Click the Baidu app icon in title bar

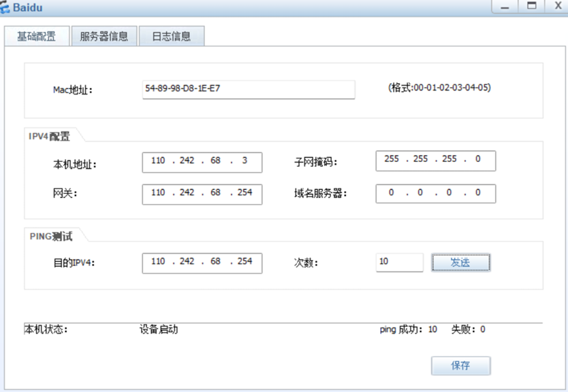point(5,7)
